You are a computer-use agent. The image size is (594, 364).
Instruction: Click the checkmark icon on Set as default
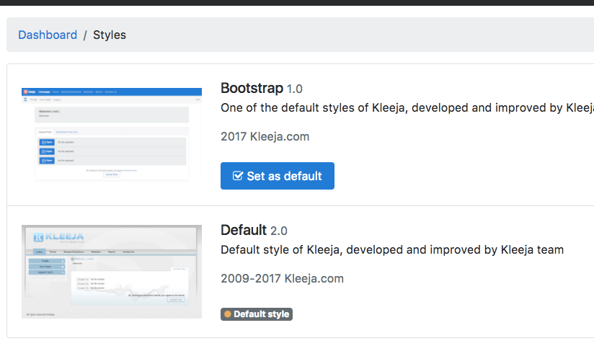(237, 176)
